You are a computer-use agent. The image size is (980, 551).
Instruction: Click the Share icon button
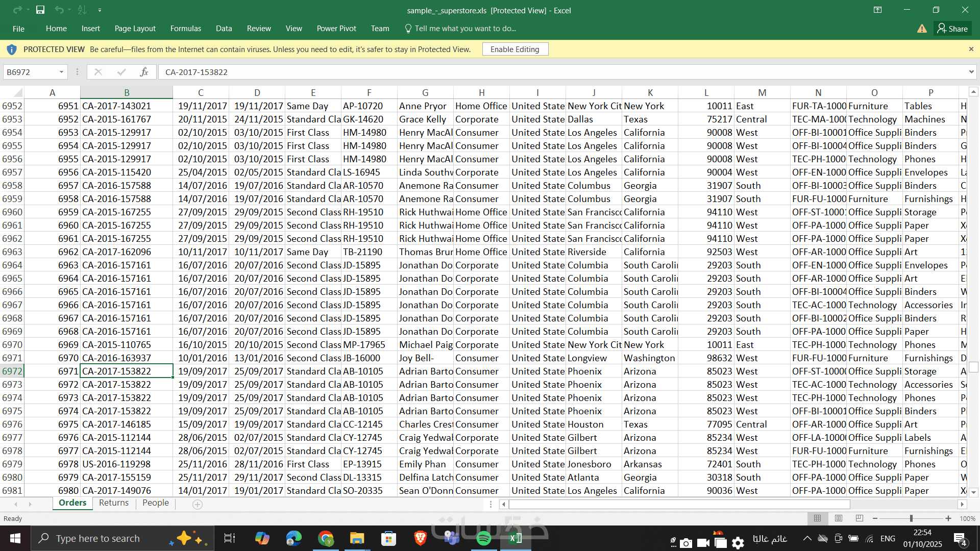pos(952,29)
